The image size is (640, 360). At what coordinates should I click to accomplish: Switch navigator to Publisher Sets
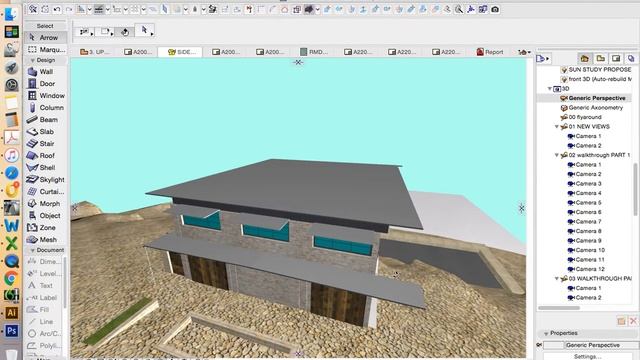[x=631, y=58]
